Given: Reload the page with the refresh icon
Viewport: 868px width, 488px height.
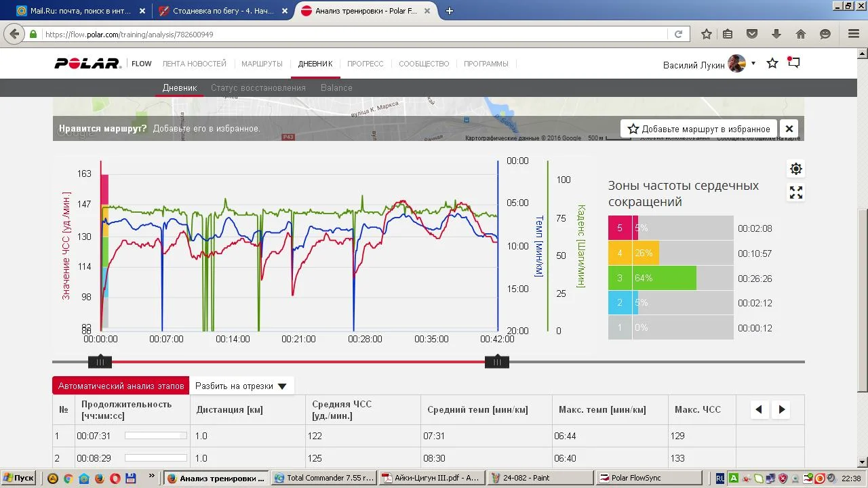Looking at the screenshot, I should (678, 34).
